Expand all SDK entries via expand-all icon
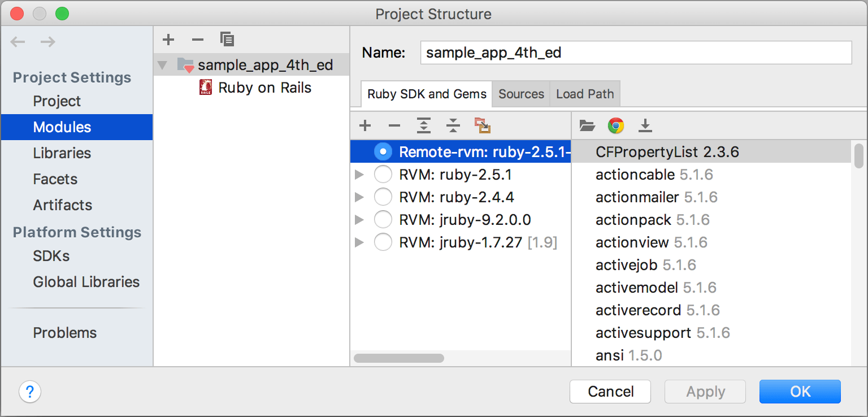Screen dimensions: 868x417 pos(424,125)
